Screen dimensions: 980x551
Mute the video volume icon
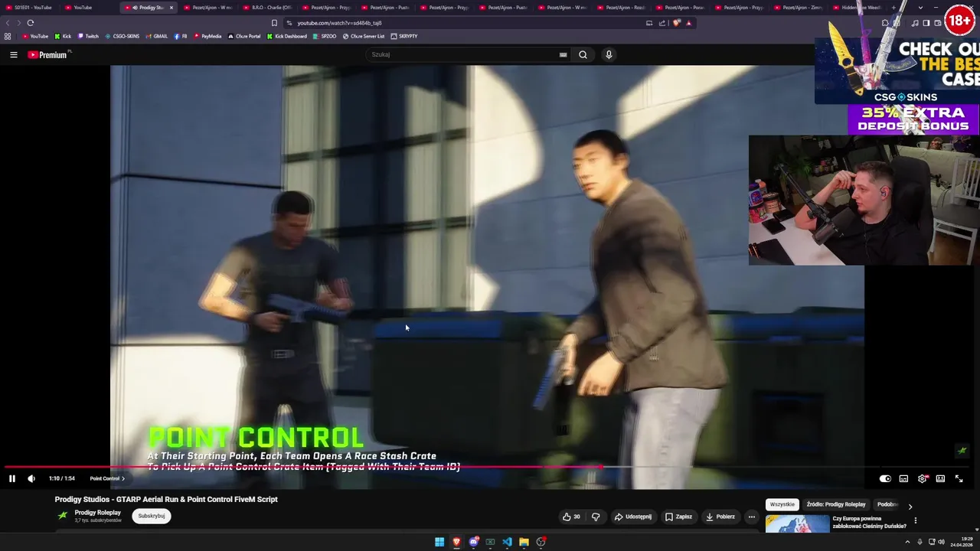tap(31, 478)
